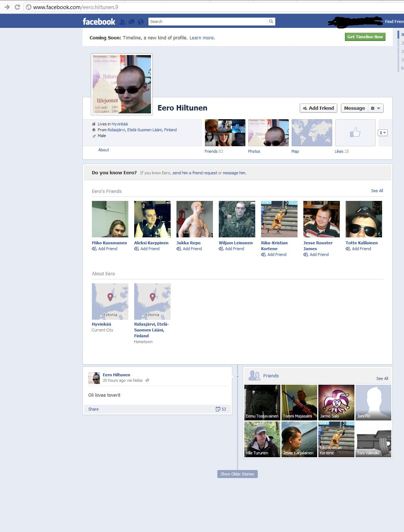Open Ridasjärvi hometown link in profile info
This screenshot has width=404, height=532.
[x=142, y=130]
